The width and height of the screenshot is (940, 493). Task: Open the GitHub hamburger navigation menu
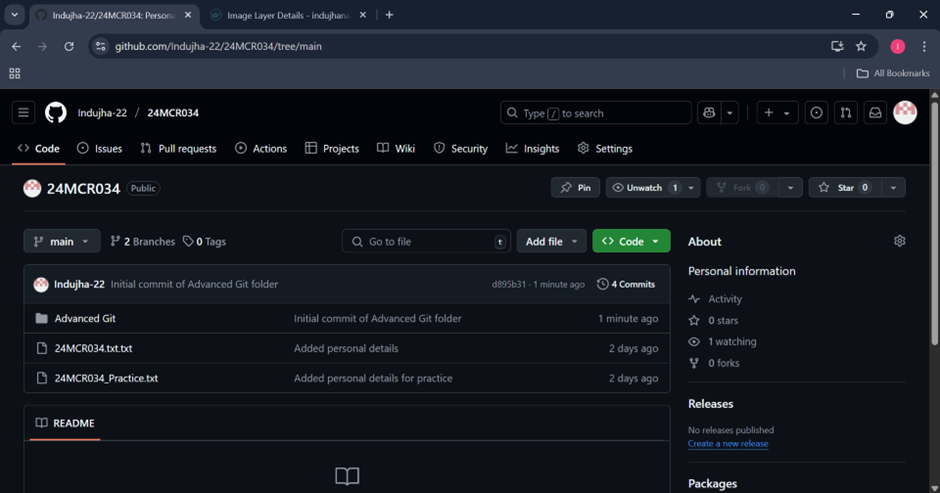point(23,113)
